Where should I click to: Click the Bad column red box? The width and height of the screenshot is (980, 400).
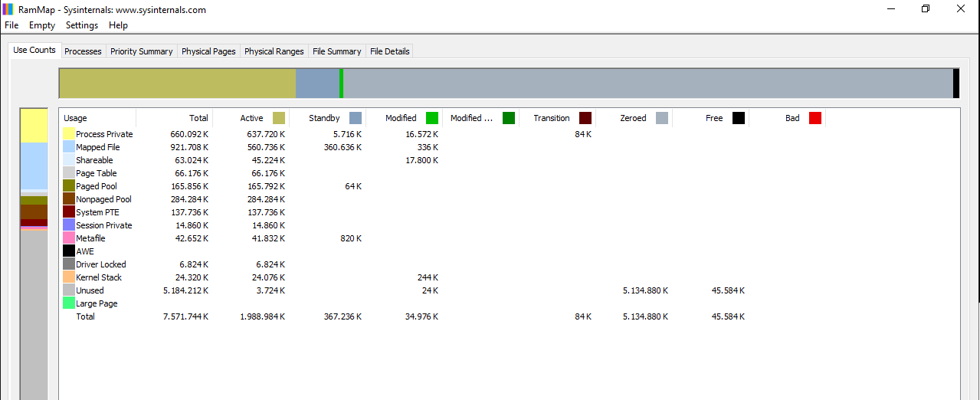click(x=815, y=118)
